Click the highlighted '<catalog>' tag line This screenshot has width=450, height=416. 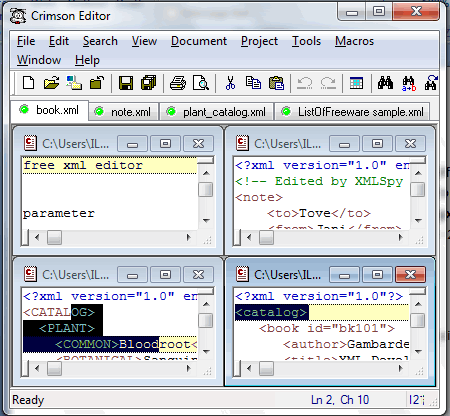[271, 312]
